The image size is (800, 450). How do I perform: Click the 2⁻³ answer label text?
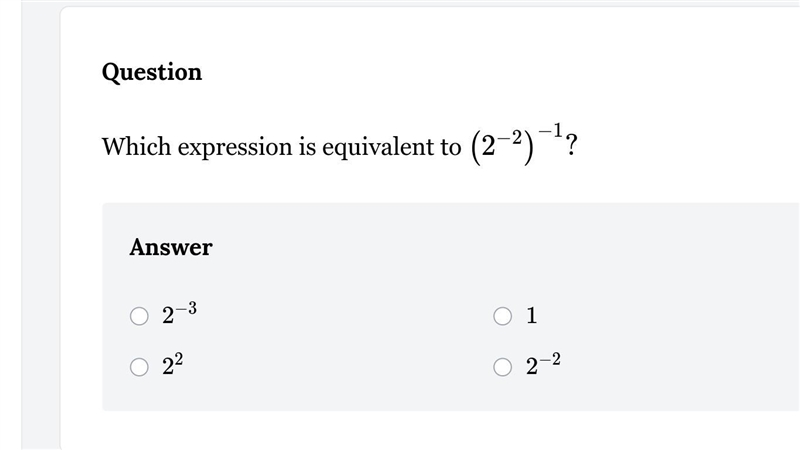[180, 313]
